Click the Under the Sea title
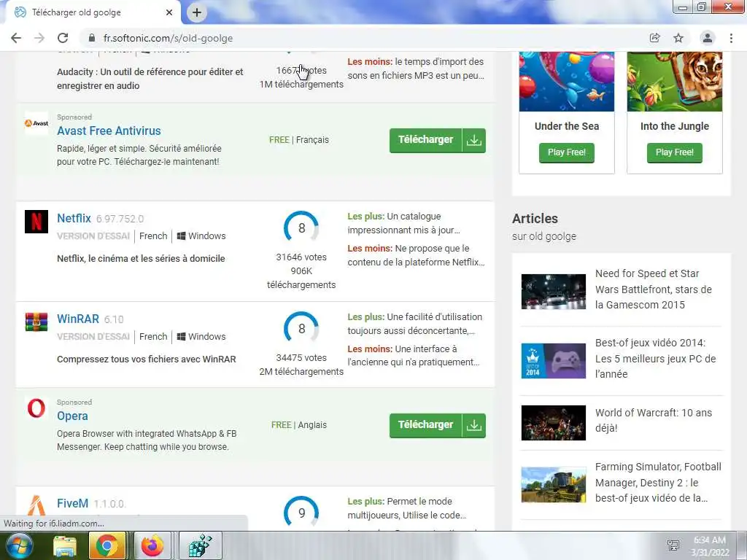747x560 pixels. tap(566, 126)
